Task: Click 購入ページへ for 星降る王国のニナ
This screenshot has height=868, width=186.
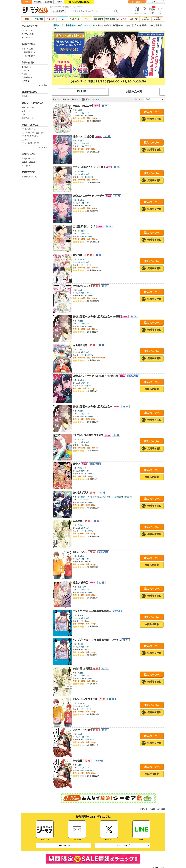Action: point(152,112)
